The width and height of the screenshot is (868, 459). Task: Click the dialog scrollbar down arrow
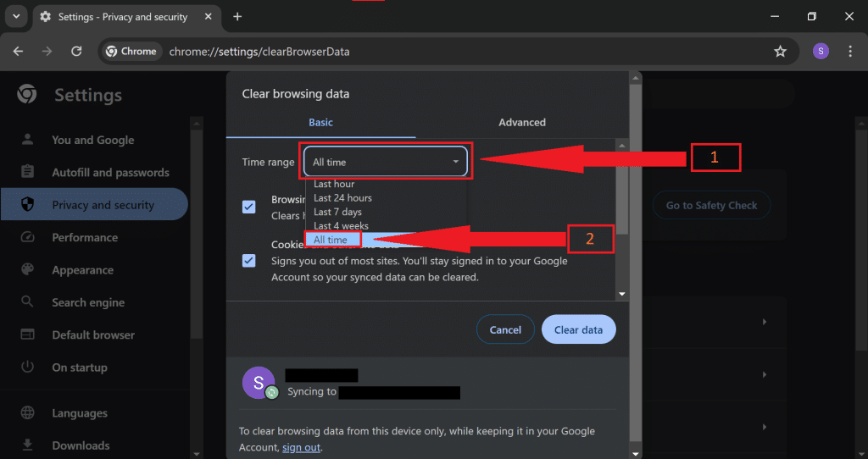(622, 294)
